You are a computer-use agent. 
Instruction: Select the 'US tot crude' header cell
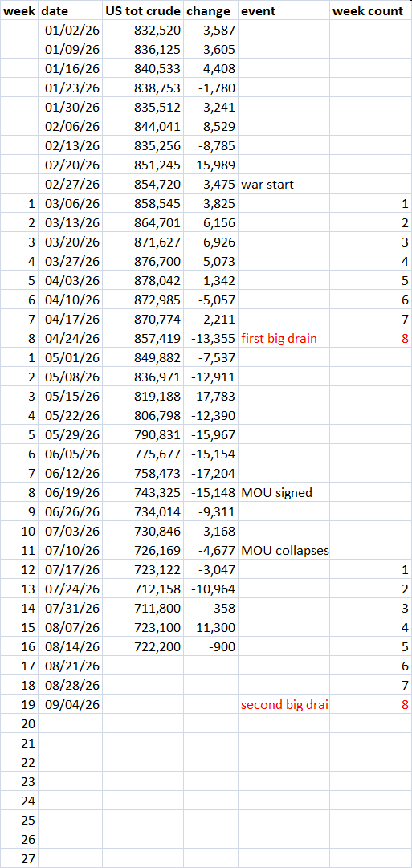click(x=143, y=10)
